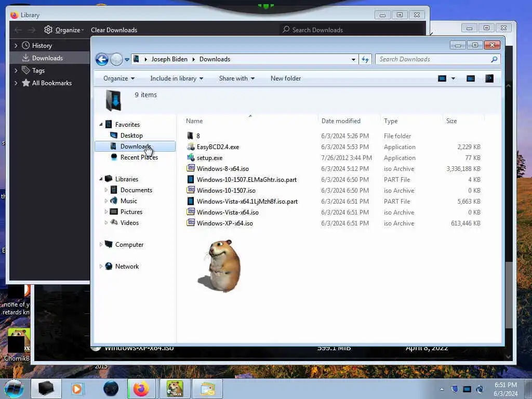Image resolution: width=532 pixels, height=399 pixels.
Task: Click the refresh button beside address bar
Action: (x=365, y=59)
